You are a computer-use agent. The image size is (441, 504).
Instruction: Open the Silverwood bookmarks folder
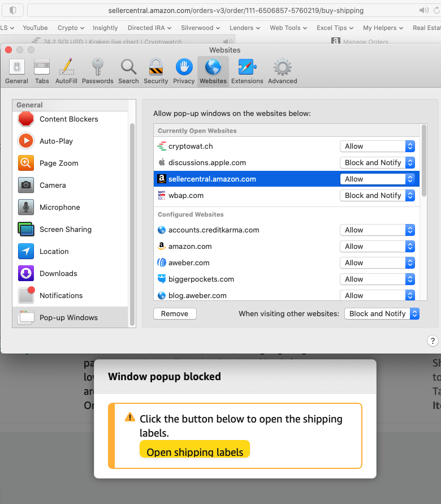point(200,28)
